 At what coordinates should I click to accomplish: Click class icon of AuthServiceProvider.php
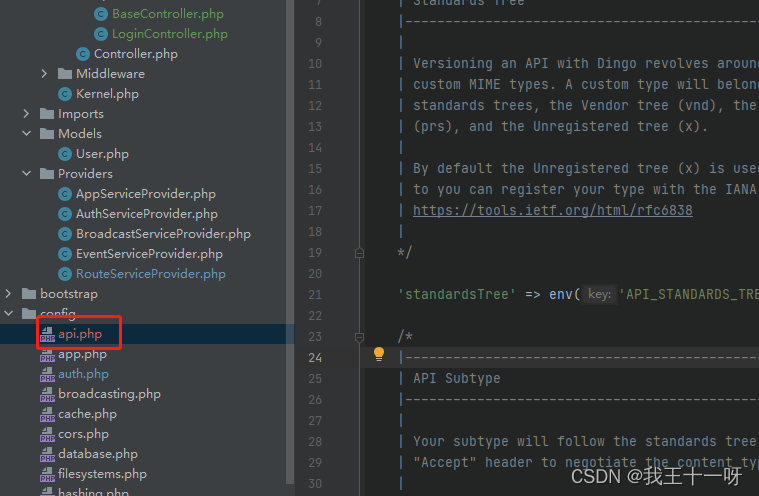pos(65,214)
